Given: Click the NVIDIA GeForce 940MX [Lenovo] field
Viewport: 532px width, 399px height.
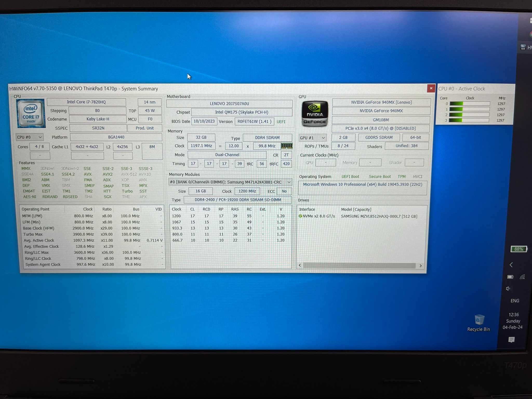Looking at the screenshot, I should point(381,102).
